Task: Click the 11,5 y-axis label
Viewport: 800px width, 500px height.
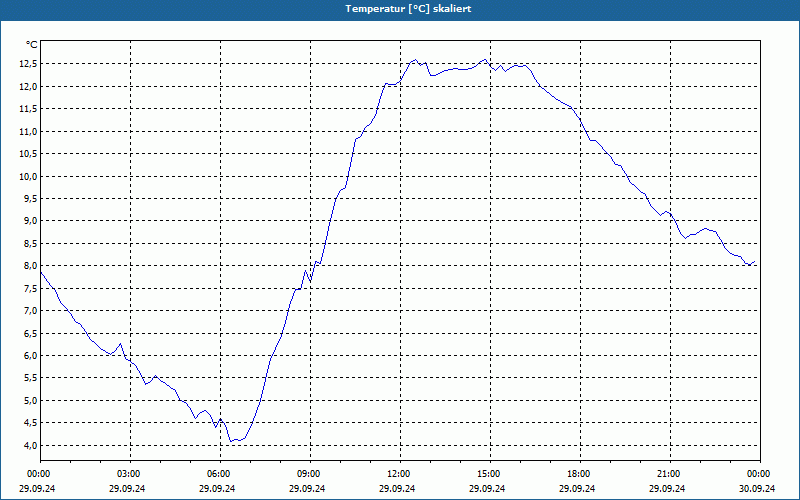Action: (x=29, y=109)
